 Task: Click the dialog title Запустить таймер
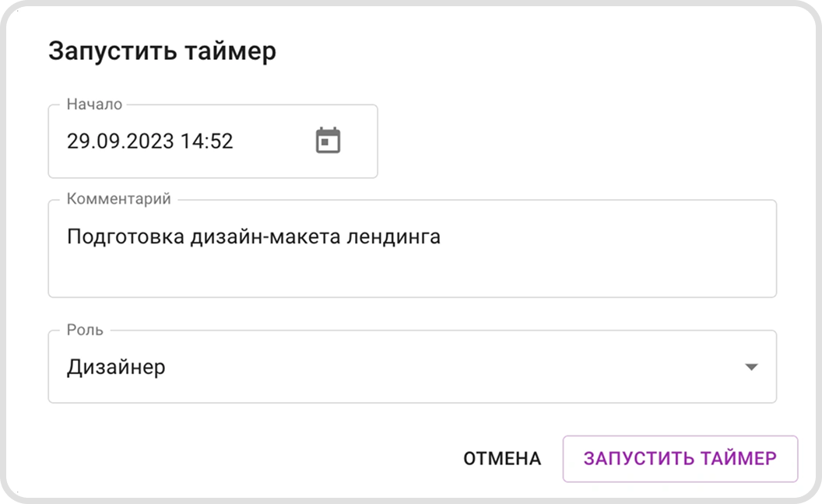pyautogui.click(x=162, y=51)
